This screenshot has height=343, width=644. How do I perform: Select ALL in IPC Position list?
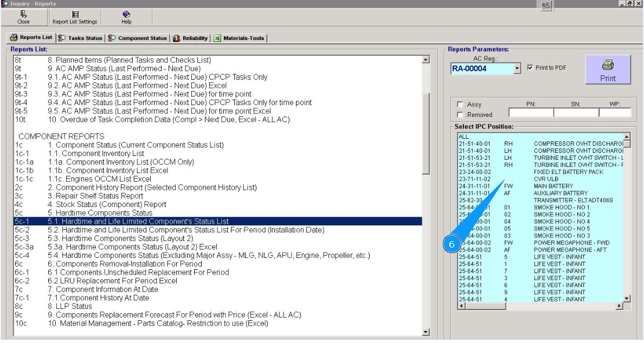click(x=540, y=137)
